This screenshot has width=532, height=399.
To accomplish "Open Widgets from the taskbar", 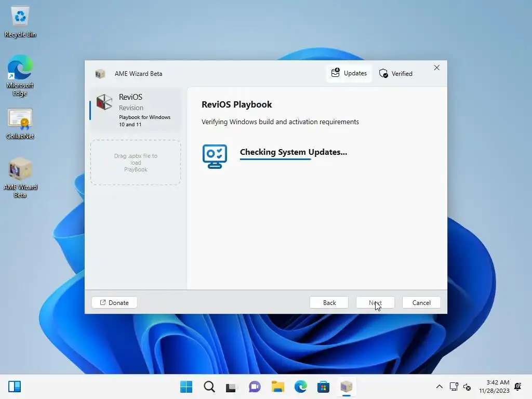I will (15, 387).
